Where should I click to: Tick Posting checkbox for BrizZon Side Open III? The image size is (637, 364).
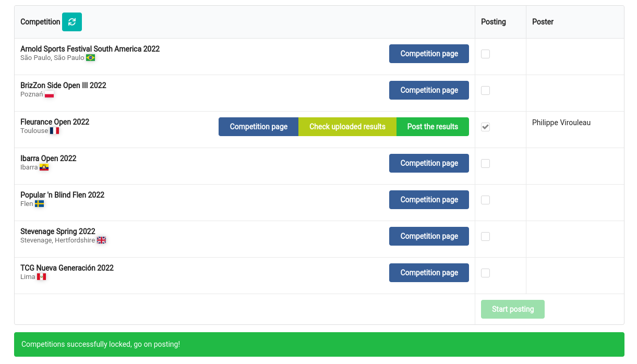[x=485, y=90]
